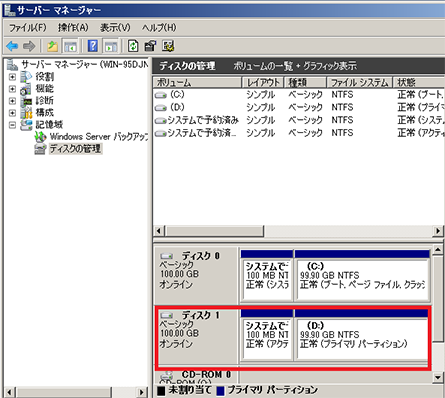Sort by ボリューム column header
445x398 pixels.
197,82
